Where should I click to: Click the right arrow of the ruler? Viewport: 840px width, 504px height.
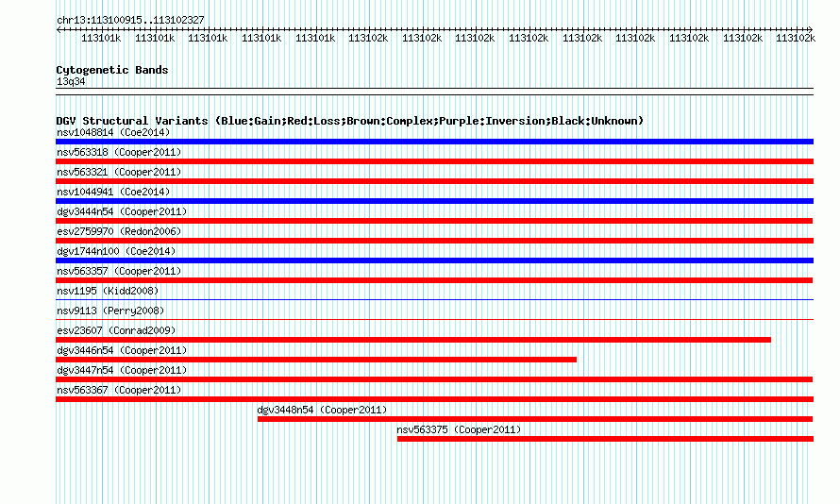(x=810, y=29)
